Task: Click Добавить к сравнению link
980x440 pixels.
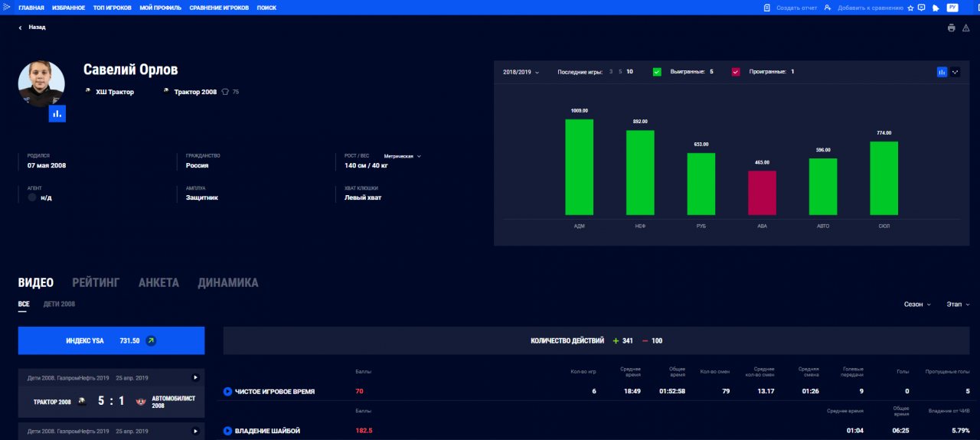Action: click(871, 8)
